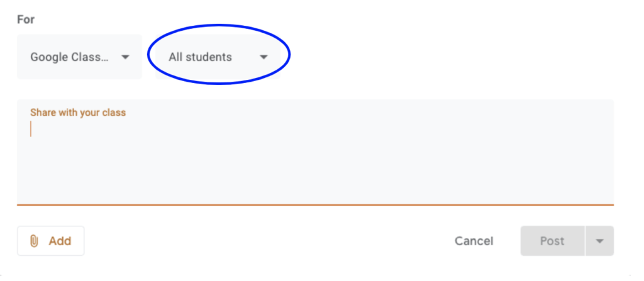
Task: Select the Google Class... selector text
Action: (x=69, y=57)
